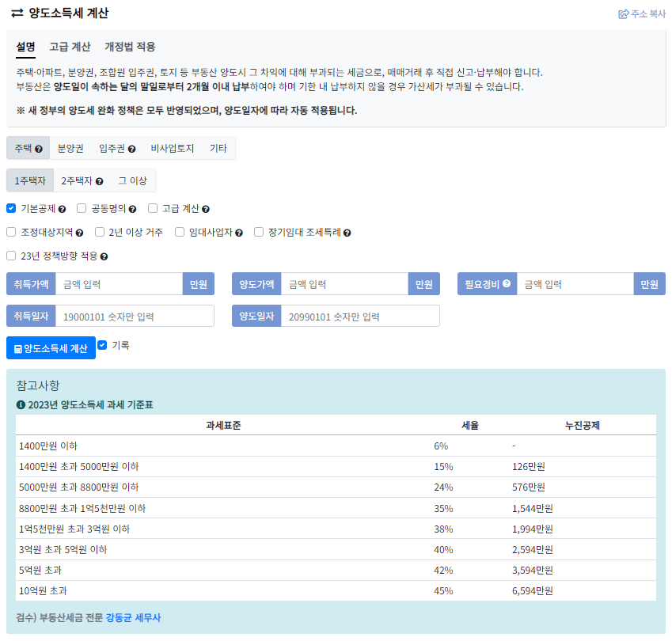The height and width of the screenshot is (641, 672).
Task: Open help icon beside 공동명의
Action: [x=132, y=210]
